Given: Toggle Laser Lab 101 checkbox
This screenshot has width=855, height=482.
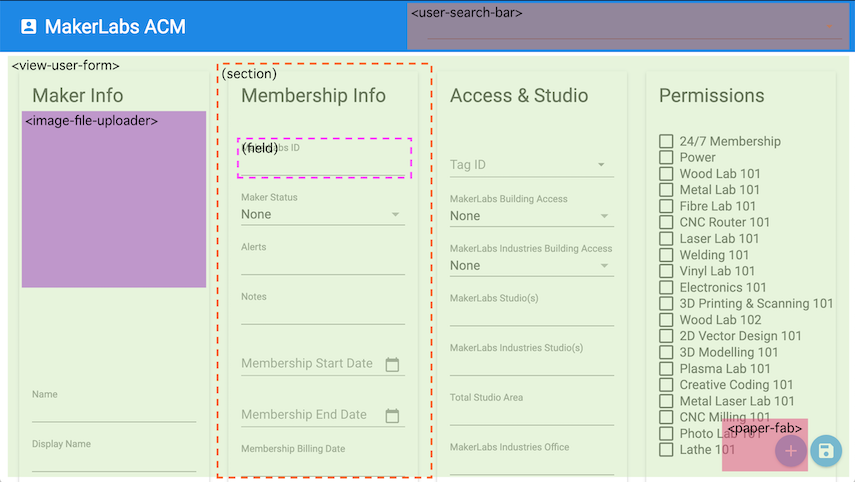Looking at the screenshot, I should click(x=666, y=239).
